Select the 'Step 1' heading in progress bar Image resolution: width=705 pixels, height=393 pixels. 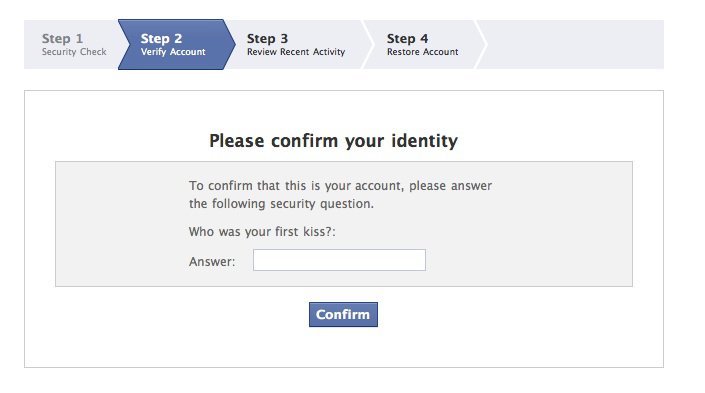click(62, 39)
